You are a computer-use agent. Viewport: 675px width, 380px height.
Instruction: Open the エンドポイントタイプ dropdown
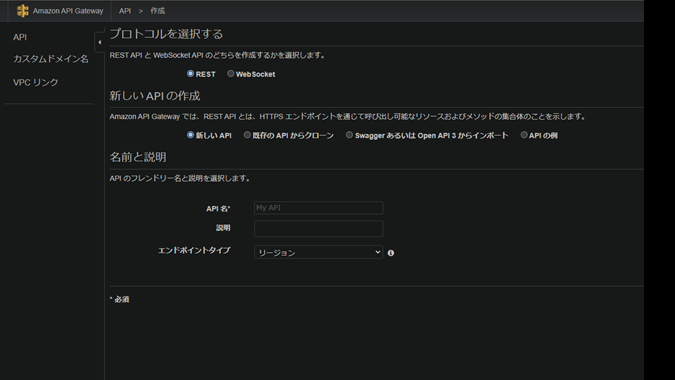319,252
